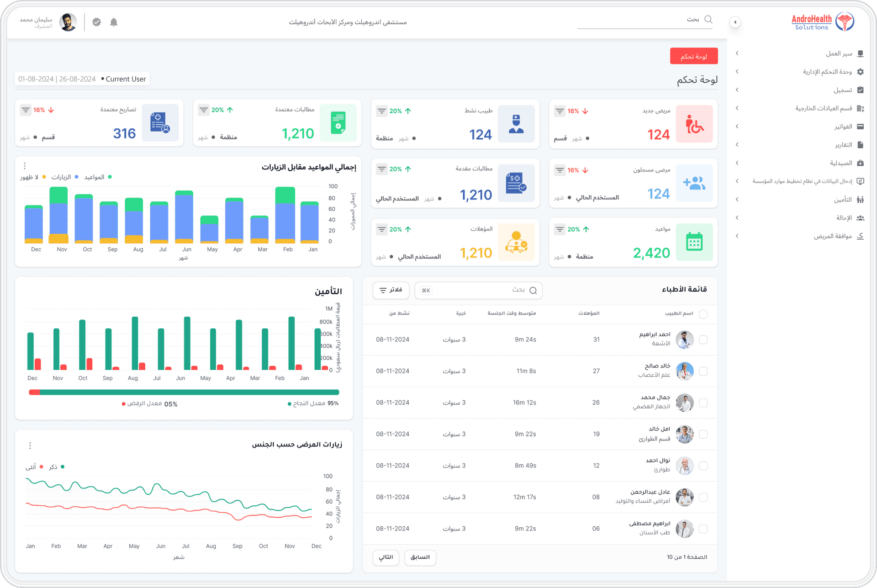The width and height of the screenshot is (877, 588).
Task: Click the verified badge icon in header
Action: point(96,22)
